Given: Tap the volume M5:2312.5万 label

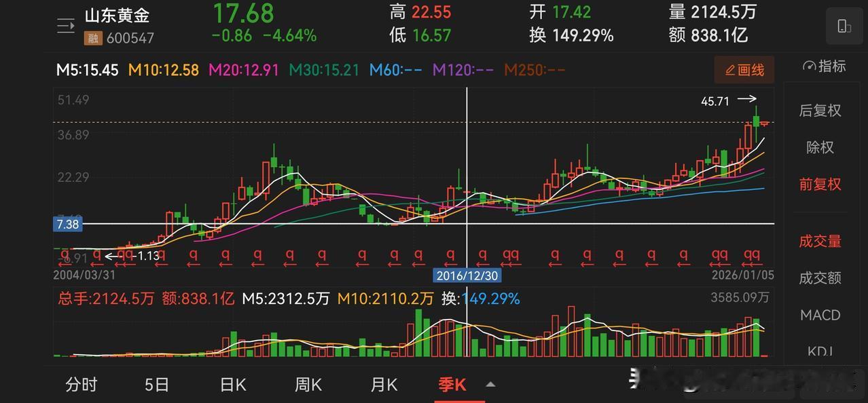Looking at the screenshot, I should (286, 298).
